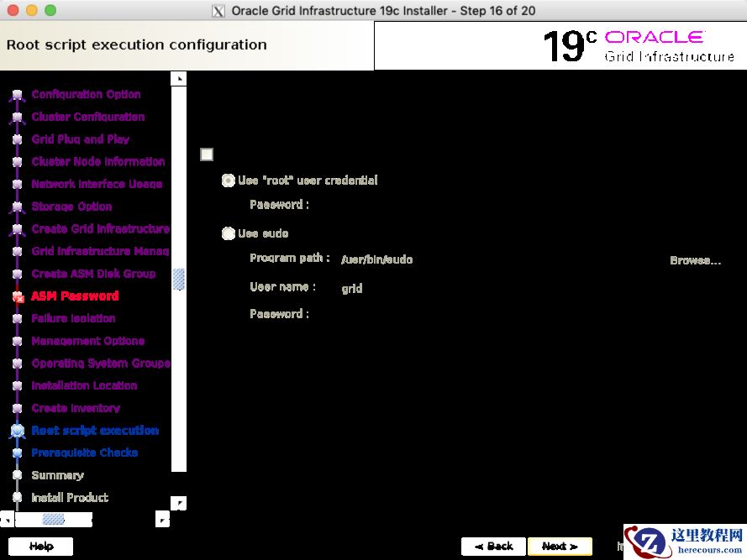747x560 pixels.
Task: Go to Grid Infrastructure Management step
Action: (100, 251)
